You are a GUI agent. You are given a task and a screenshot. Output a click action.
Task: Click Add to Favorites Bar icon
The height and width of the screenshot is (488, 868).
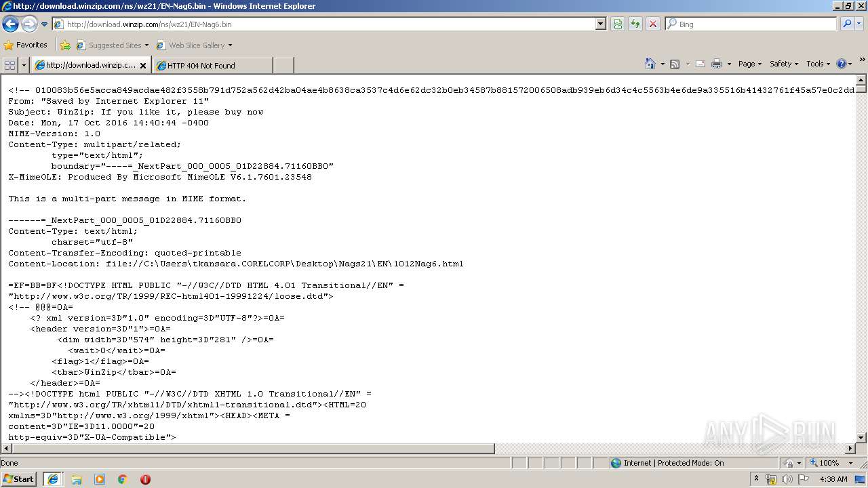(x=65, y=45)
